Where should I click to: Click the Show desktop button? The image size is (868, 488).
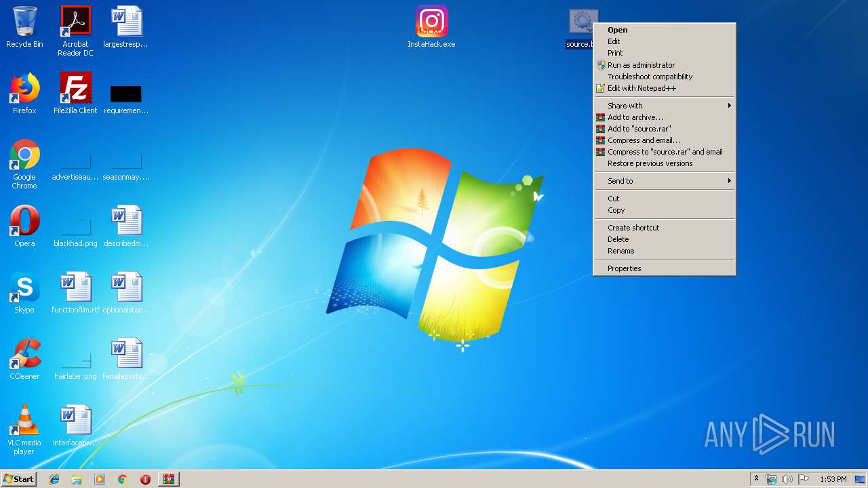pos(860,479)
